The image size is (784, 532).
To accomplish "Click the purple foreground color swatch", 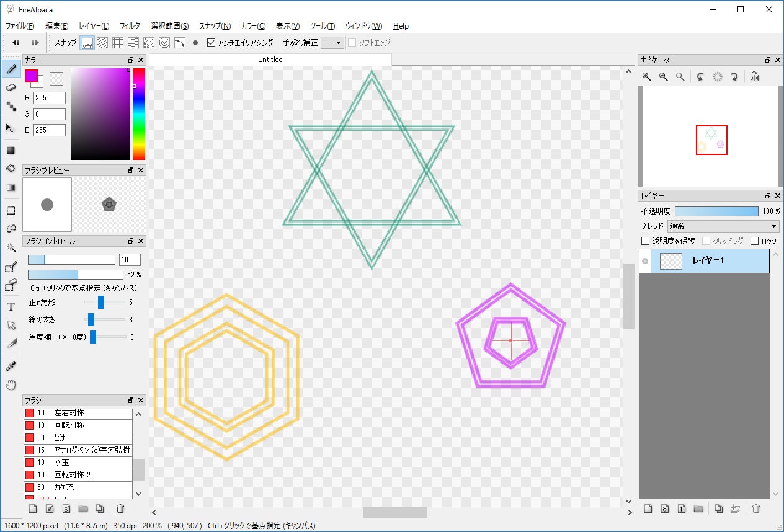I will coord(31,76).
